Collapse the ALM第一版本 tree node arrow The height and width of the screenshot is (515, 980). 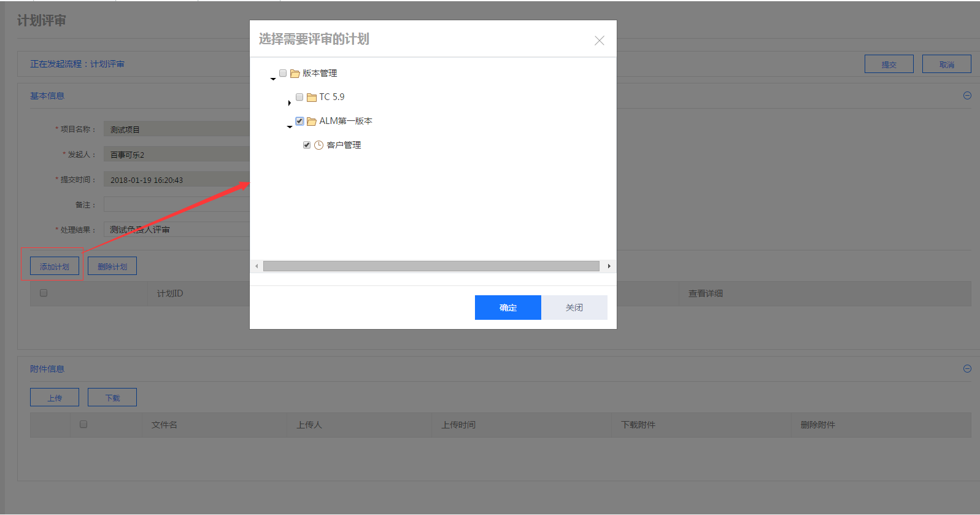coord(290,126)
